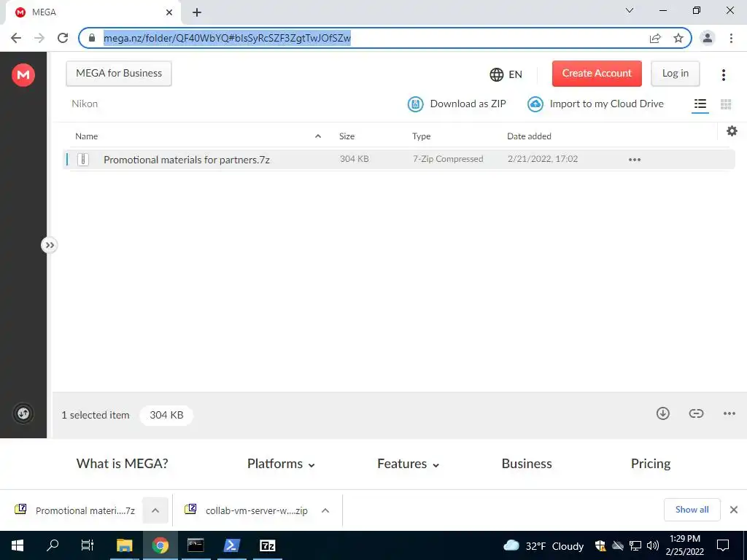Change language via the EN globe selector
This screenshot has height=560, width=747.
point(506,74)
